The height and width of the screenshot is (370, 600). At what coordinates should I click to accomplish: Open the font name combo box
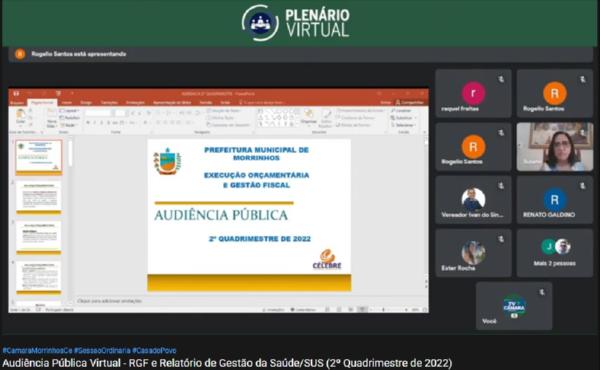[x=99, y=113]
